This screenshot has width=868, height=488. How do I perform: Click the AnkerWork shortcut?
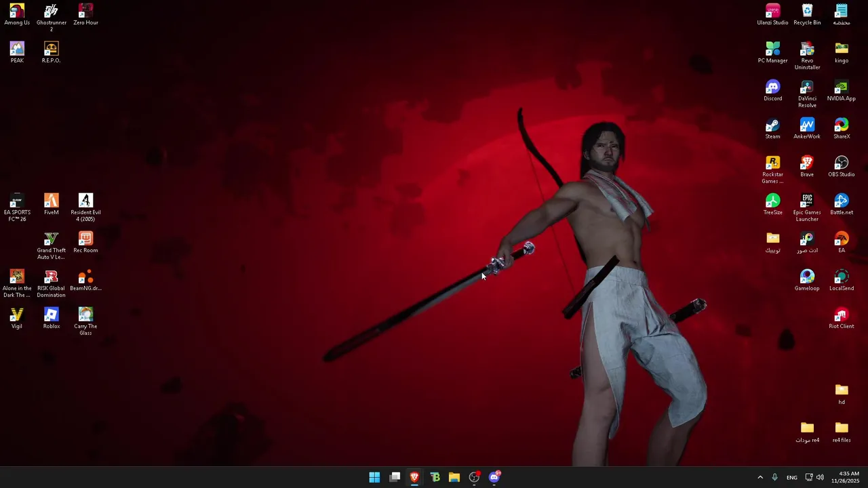pos(807,129)
